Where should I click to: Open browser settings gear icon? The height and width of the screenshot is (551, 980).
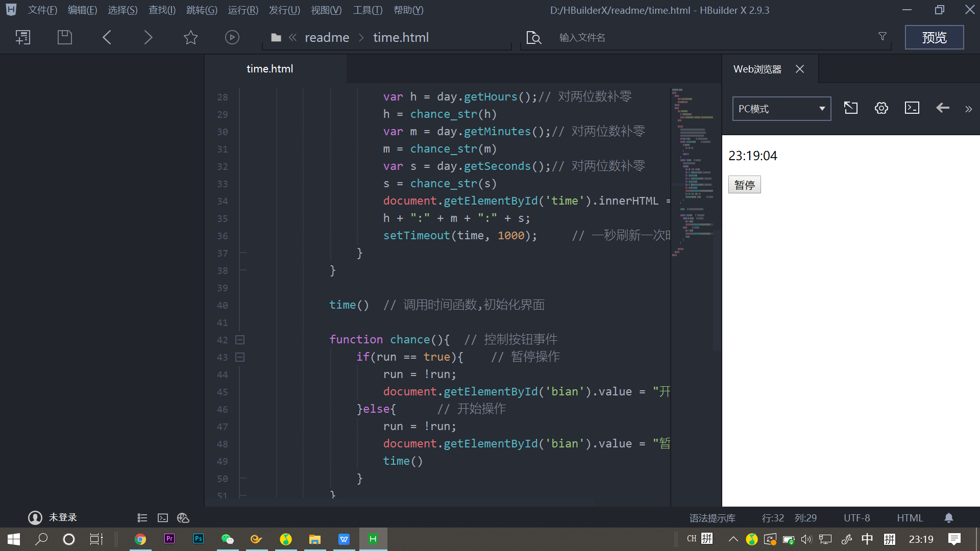tap(881, 108)
